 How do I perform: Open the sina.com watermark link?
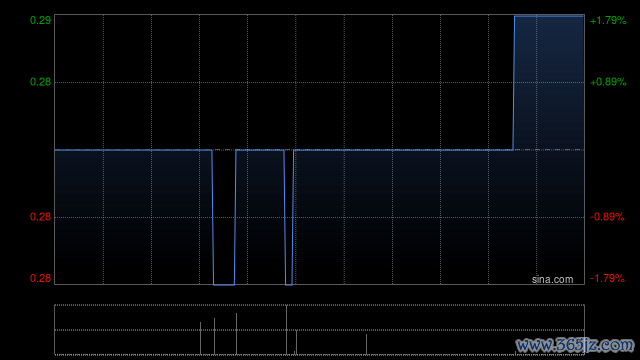(552, 280)
